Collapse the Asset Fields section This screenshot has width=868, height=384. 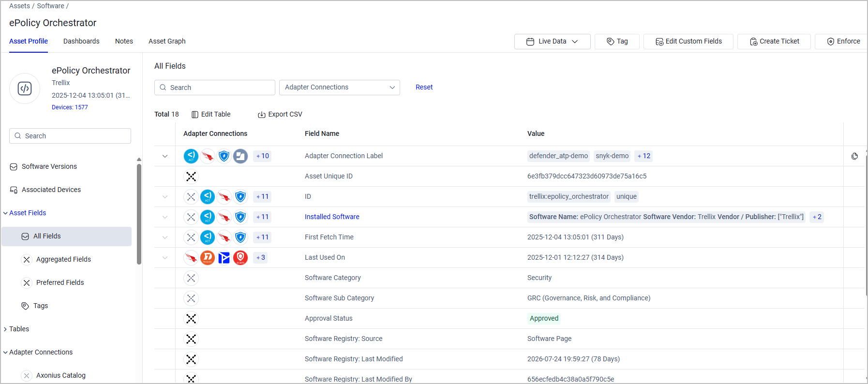pyautogui.click(x=5, y=213)
